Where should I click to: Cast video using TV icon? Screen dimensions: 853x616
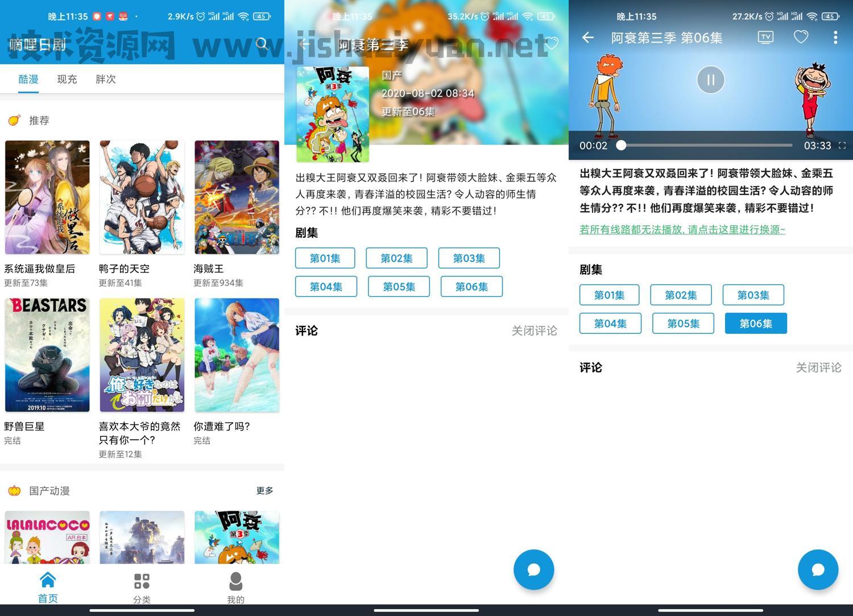[x=765, y=38]
